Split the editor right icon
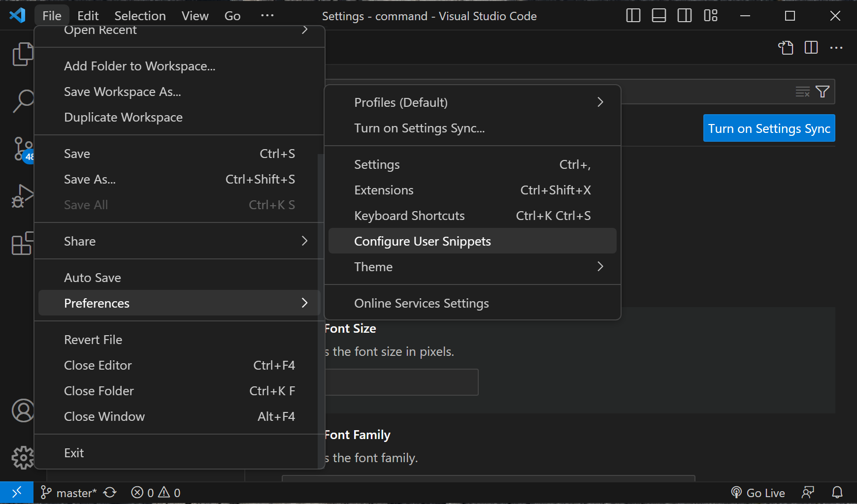This screenshot has height=504, width=857. (811, 48)
